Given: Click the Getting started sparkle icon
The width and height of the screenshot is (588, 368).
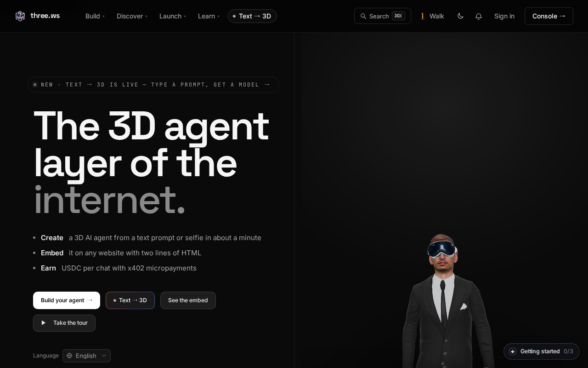Looking at the screenshot, I should (513, 351).
